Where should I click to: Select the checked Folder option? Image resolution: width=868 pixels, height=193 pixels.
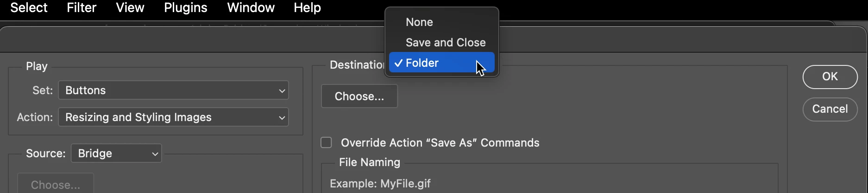pos(442,63)
